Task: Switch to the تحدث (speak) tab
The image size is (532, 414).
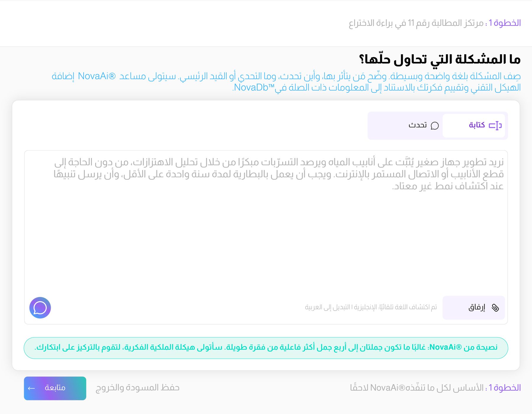Action: pos(424,125)
